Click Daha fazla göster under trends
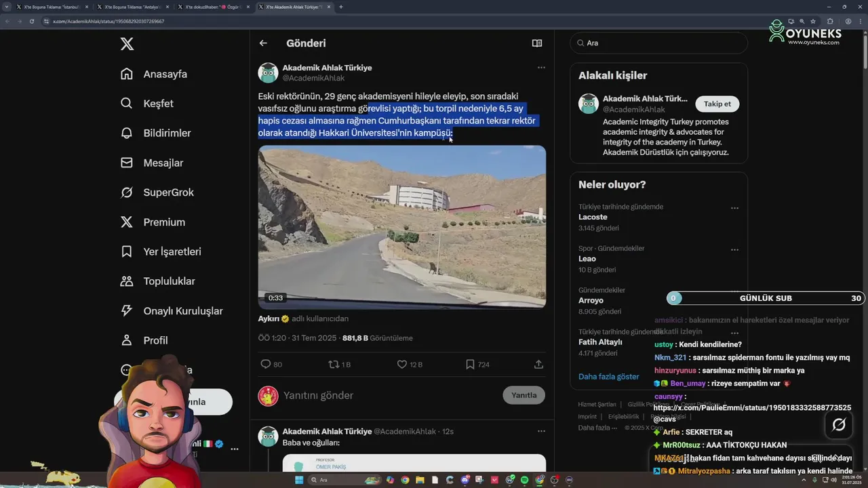 (x=609, y=376)
